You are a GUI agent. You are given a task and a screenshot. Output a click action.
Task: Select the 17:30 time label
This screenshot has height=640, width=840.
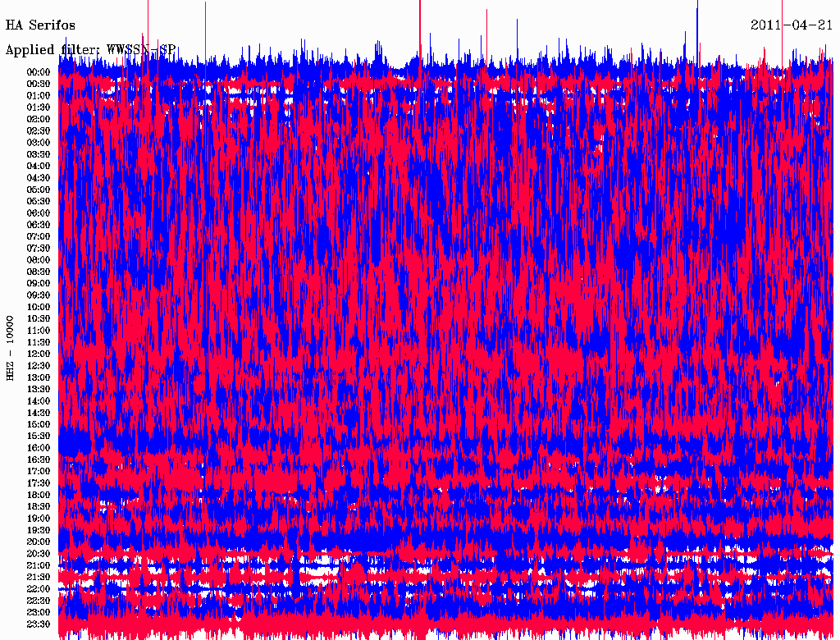[x=39, y=483]
